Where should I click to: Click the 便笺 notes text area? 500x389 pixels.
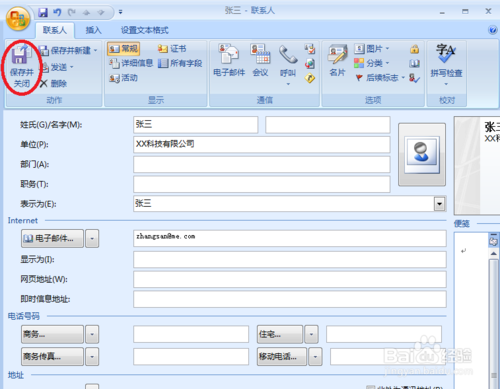coord(471,310)
